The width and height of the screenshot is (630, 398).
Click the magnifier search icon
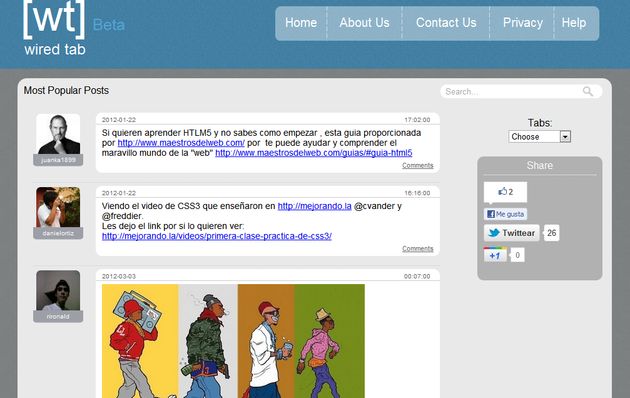pyautogui.click(x=588, y=92)
